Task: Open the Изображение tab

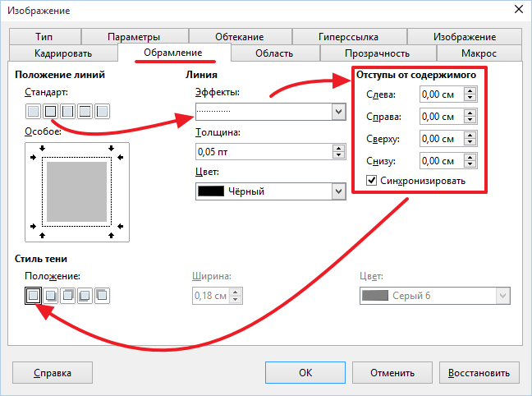Action: (x=465, y=36)
